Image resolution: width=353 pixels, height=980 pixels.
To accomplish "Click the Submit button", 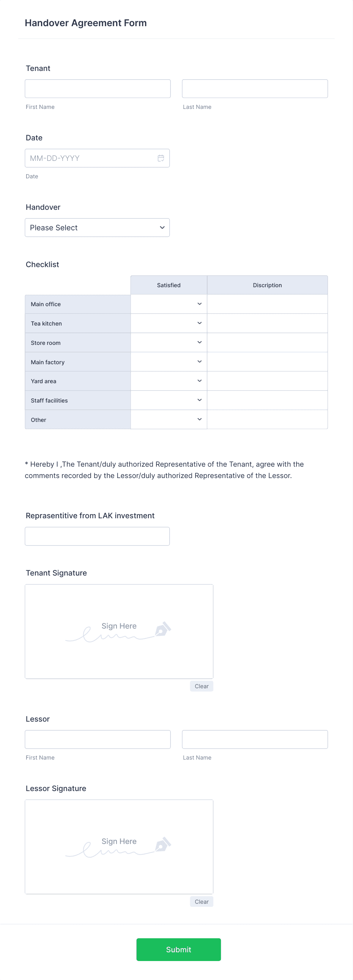I will pos(179,950).
